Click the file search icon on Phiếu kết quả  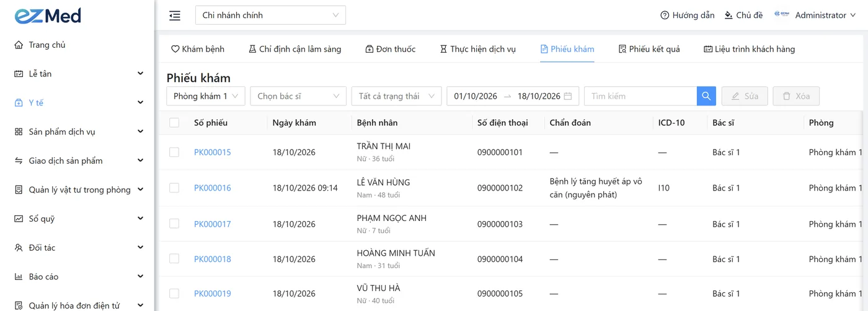point(622,49)
